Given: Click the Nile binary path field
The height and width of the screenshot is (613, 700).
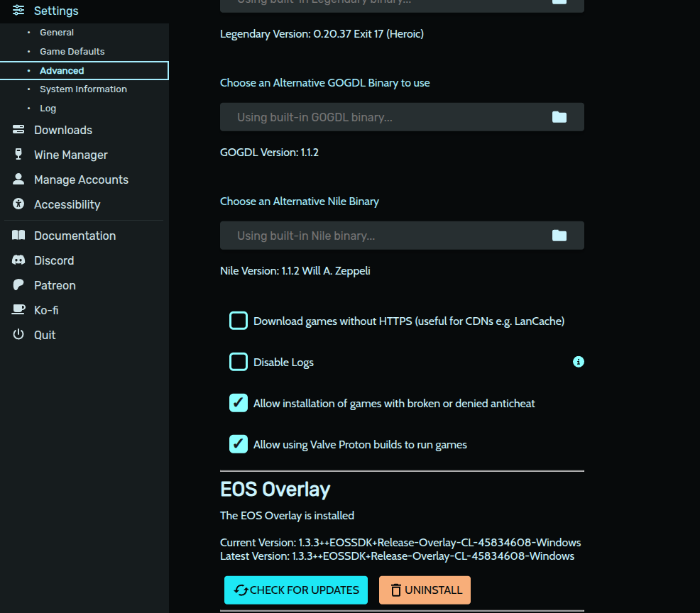Looking at the screenshot, I should pos(402,236).
